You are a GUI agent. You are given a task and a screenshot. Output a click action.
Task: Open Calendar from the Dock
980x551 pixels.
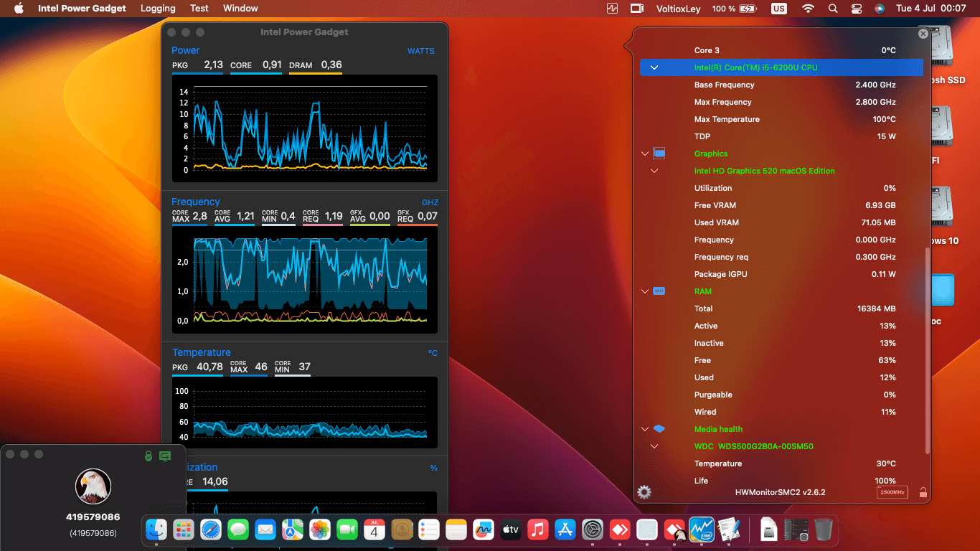tap(374, 529)
